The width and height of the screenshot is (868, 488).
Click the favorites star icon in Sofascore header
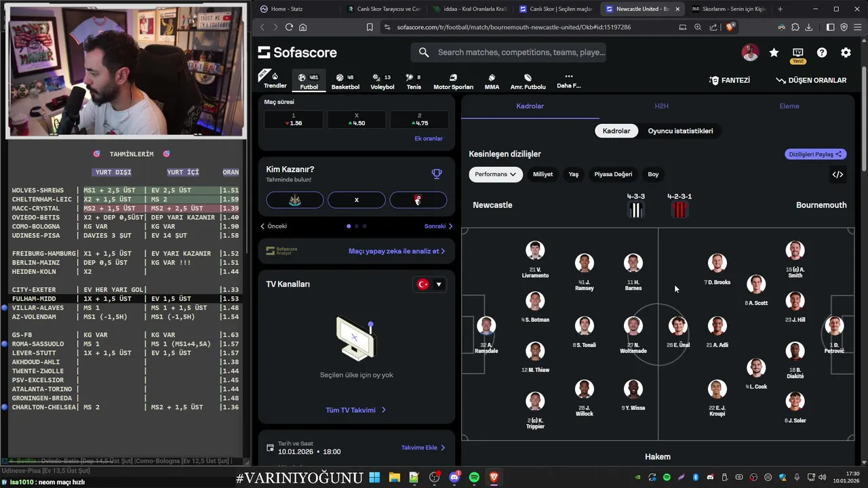click(x=774, y=52)
